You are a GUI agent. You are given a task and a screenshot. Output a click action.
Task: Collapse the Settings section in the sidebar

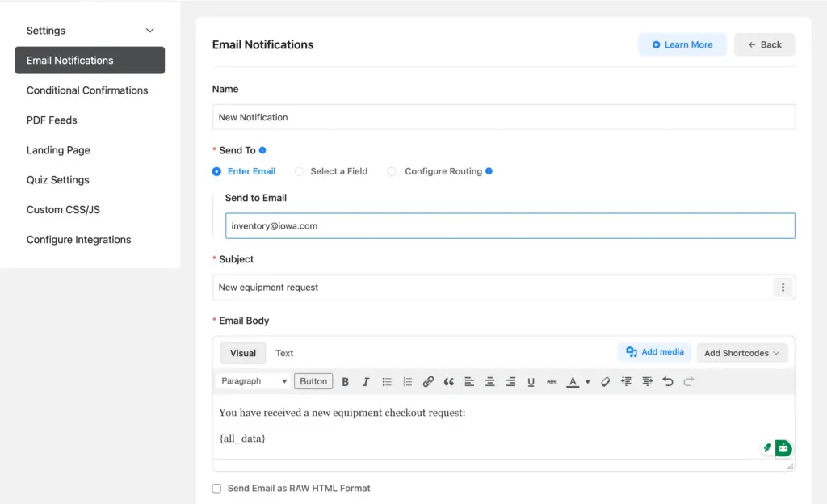click(x=149, y=30)
